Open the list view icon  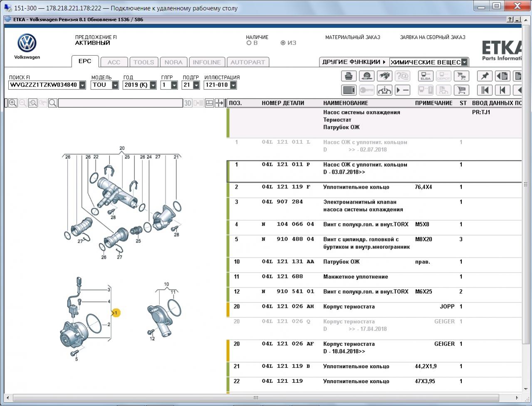pos(349,90)
